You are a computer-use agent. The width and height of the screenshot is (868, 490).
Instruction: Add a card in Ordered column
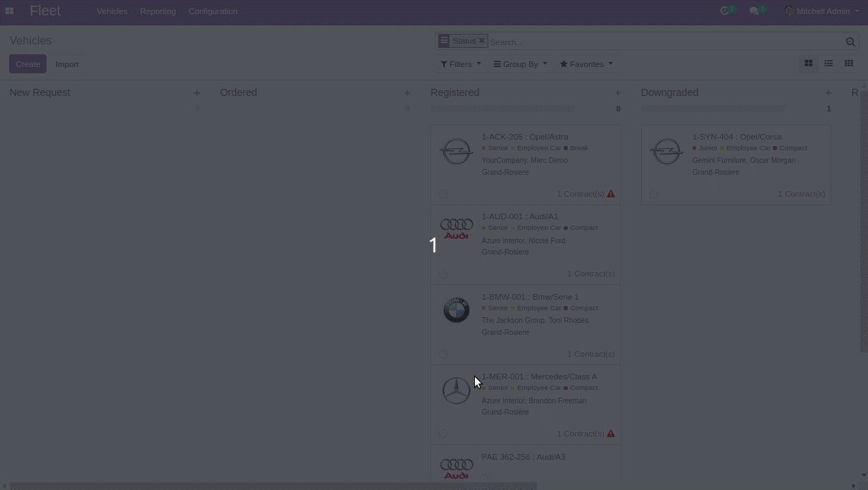pos(407,93)
